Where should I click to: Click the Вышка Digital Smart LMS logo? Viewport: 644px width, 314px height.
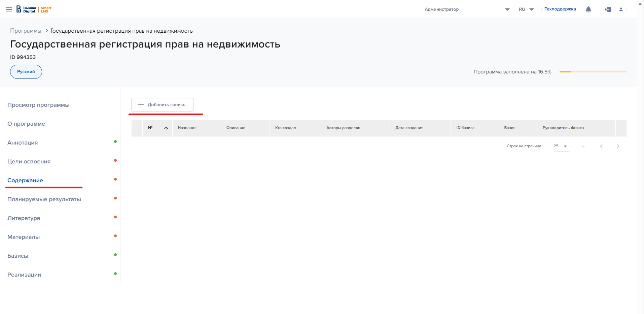[34, 9]
